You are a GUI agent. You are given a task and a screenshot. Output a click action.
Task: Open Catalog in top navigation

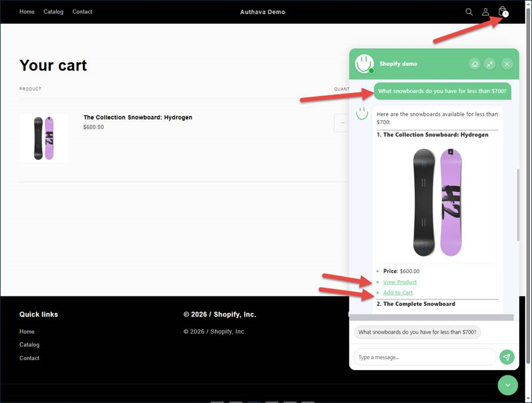click(x=54, y=12)
